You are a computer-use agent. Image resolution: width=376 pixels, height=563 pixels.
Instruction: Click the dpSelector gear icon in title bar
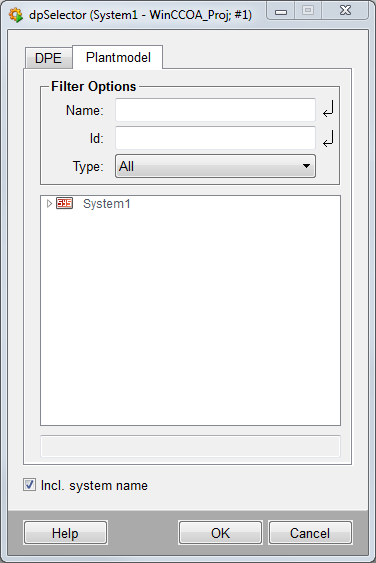point(16,15)
